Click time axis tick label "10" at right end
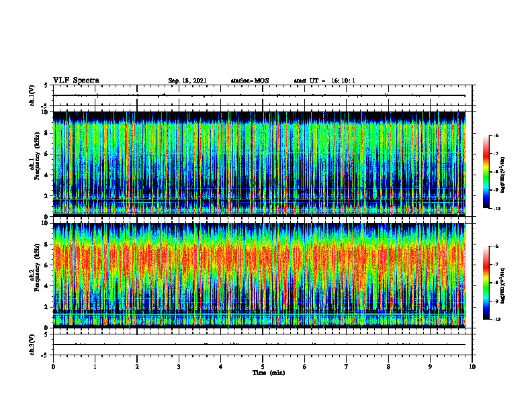The width and height of the screenshot is (532, 411). pyautogui.click(x=472, y=367)
